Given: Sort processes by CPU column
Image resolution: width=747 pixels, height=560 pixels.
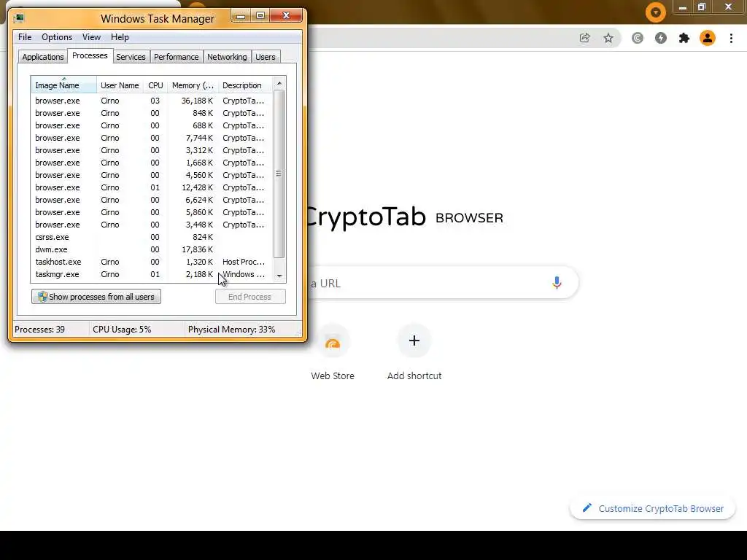Looking at the screenshot, I should (155, 85).
